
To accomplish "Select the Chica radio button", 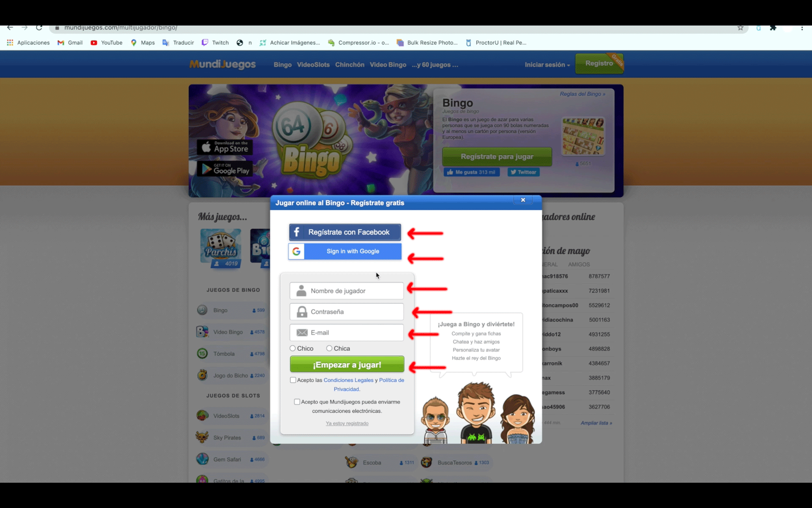I will [329, 348].
